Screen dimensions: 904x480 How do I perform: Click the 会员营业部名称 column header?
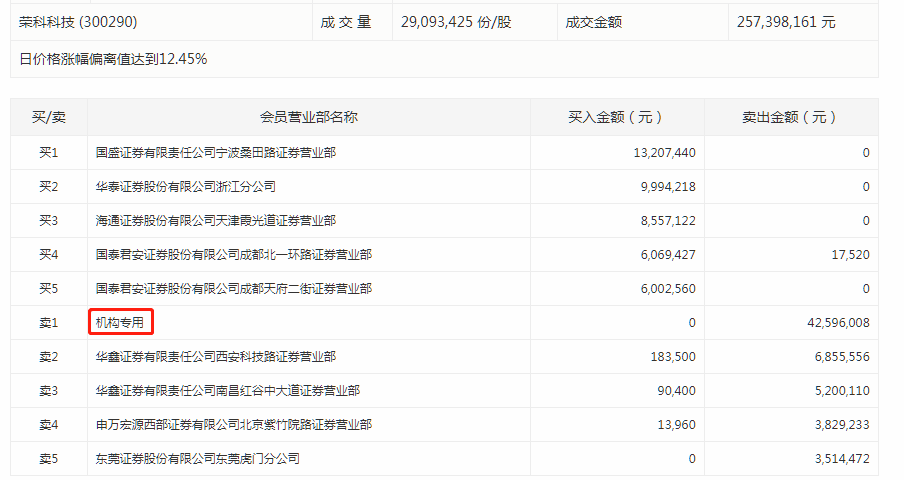[x=309, y=118]
